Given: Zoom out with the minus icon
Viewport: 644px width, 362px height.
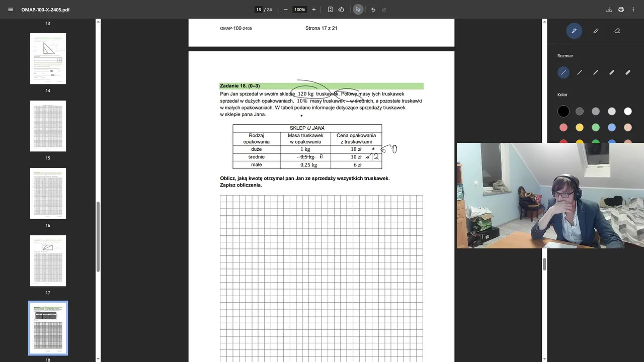Looking at the screenshot, I should (x=286, y=10).
